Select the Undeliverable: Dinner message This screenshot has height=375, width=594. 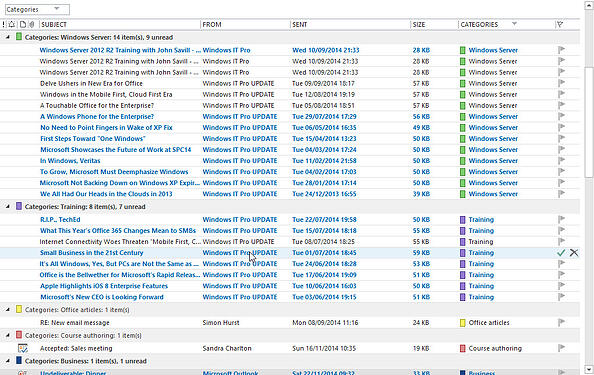(x=73, y=373)
